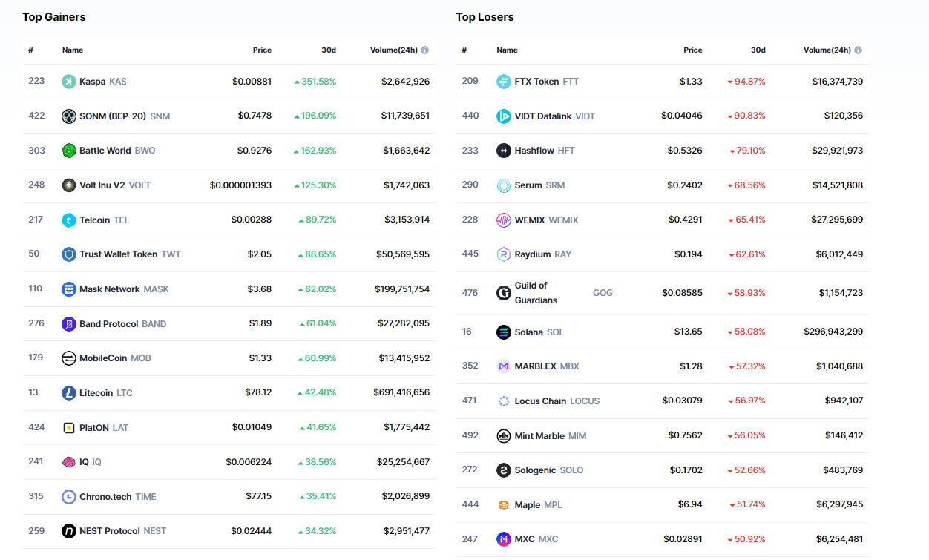Click the Trust Wallet Token shield icon
The height and width of the screenshot is (560, 929).
pos(68,254)
